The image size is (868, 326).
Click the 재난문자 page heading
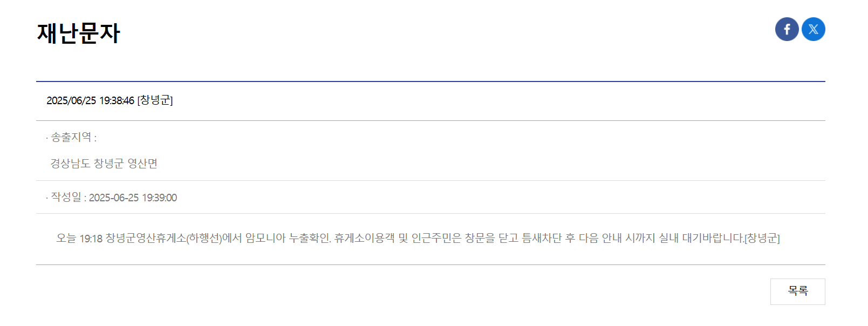79,33
